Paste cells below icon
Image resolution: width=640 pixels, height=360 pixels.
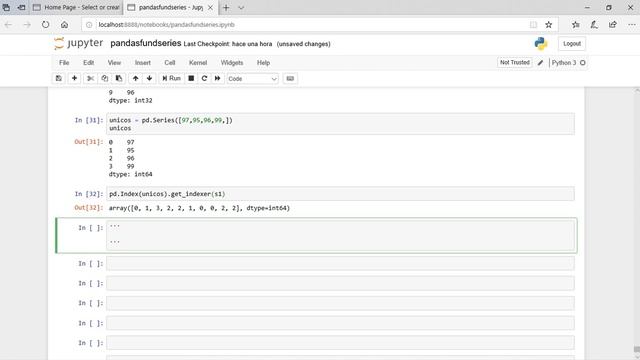click(119, 78)
